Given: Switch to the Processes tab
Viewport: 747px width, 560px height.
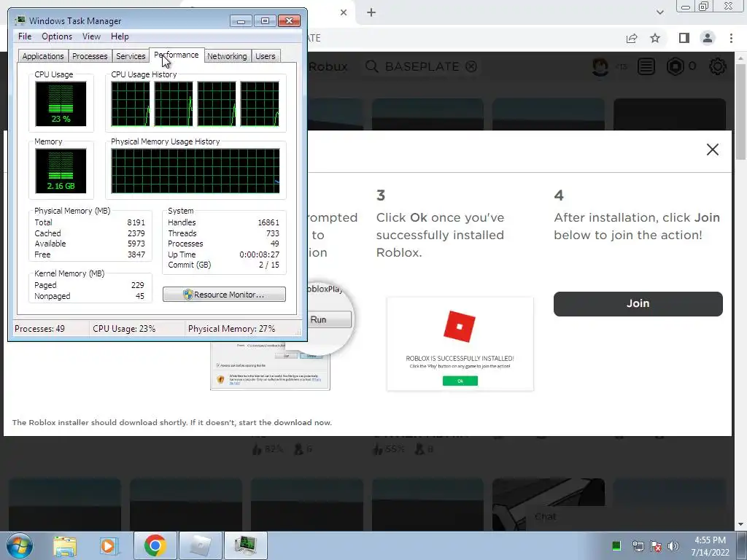Looking at the screenshot, I should (x=90, y=56).
